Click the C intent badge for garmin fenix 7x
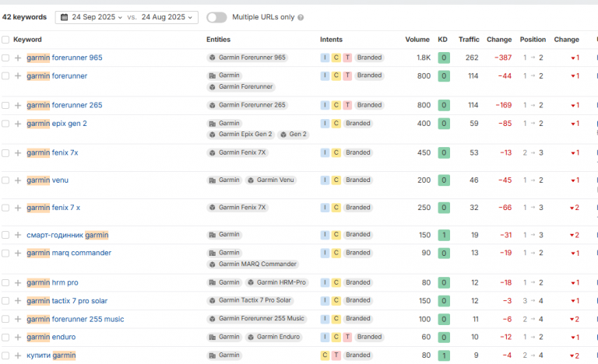 pyautogui.click(x=336, y=152)
